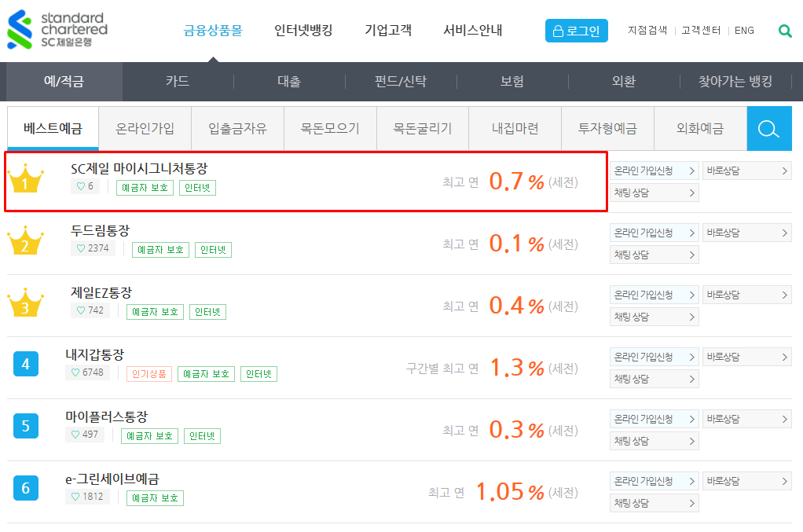Switch to the 투자형예금 tab
This screenshot has height=532, width=803.
pos(608,129)
